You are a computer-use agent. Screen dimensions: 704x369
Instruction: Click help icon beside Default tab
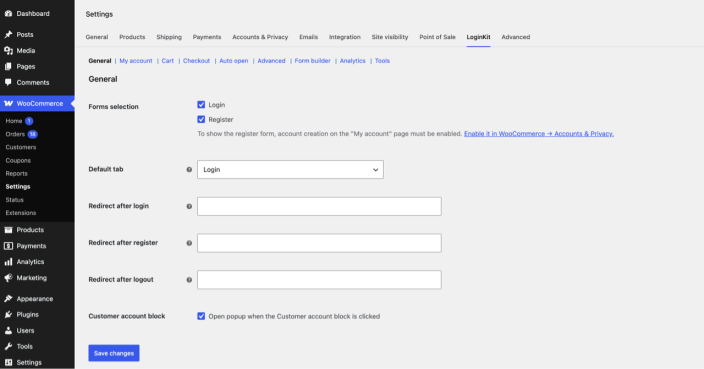pos(189,170)
